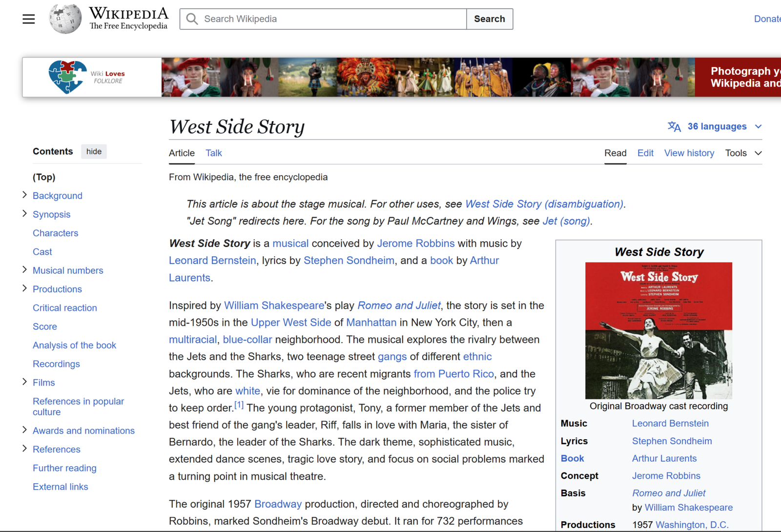Open the View history tab
This screenshot has height=532, width=781.
[x=689, y=153]
